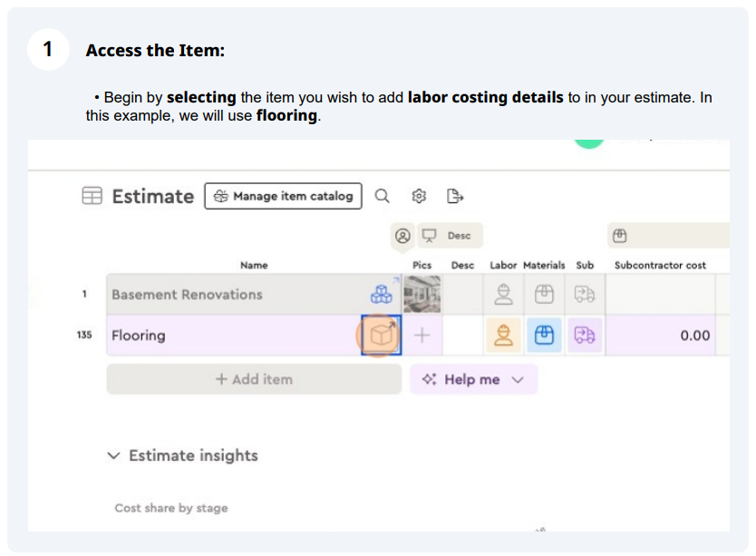The width and height of the screenshot is (756, 556).
Task: Toggle the materials column group box icon
Action: coord(619,236)
